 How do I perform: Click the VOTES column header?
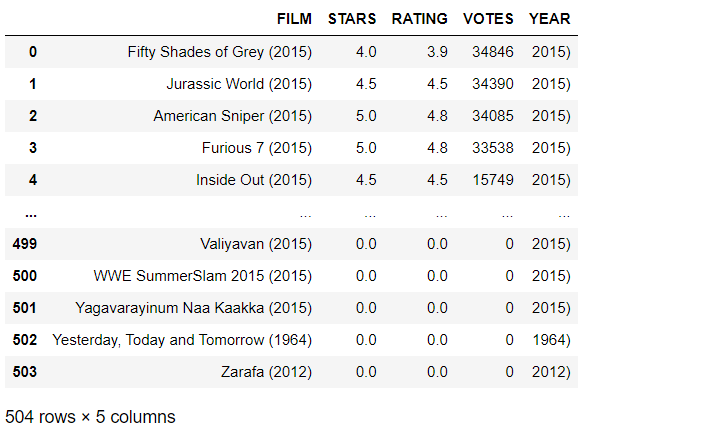[488, 19]
